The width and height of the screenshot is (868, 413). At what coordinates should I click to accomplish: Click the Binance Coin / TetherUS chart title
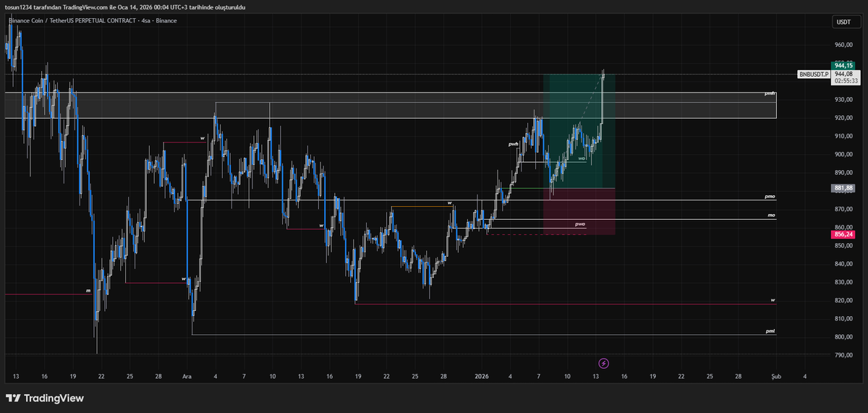(x=92, y=20)
